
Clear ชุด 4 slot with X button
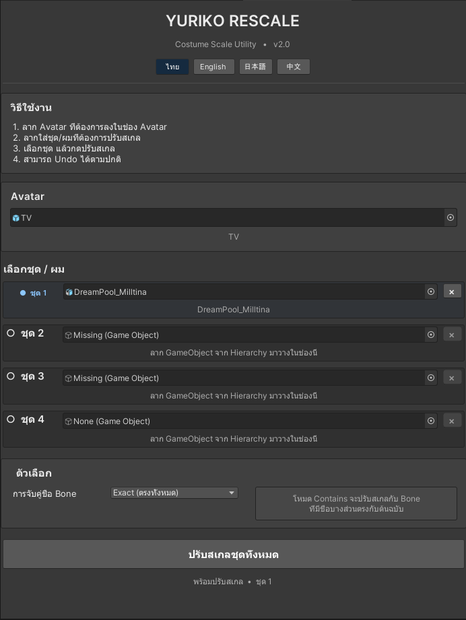[452, 421]
